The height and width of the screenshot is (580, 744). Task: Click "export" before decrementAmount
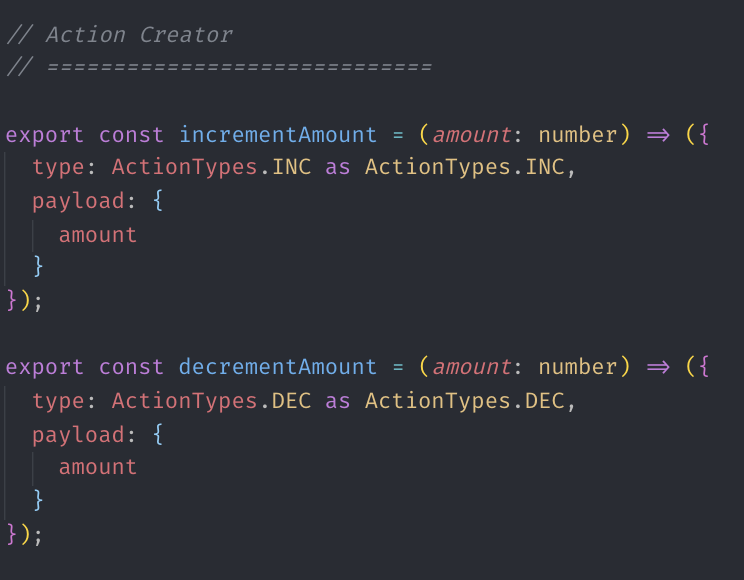click(45, 367)
